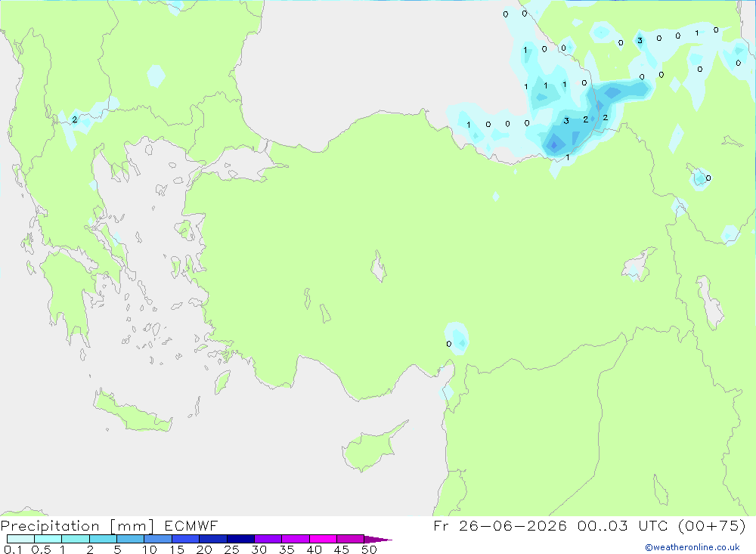Click the 'Precipitation [mm]' title text
Viewport: 756px width, 554px height.
pos(77,526)
